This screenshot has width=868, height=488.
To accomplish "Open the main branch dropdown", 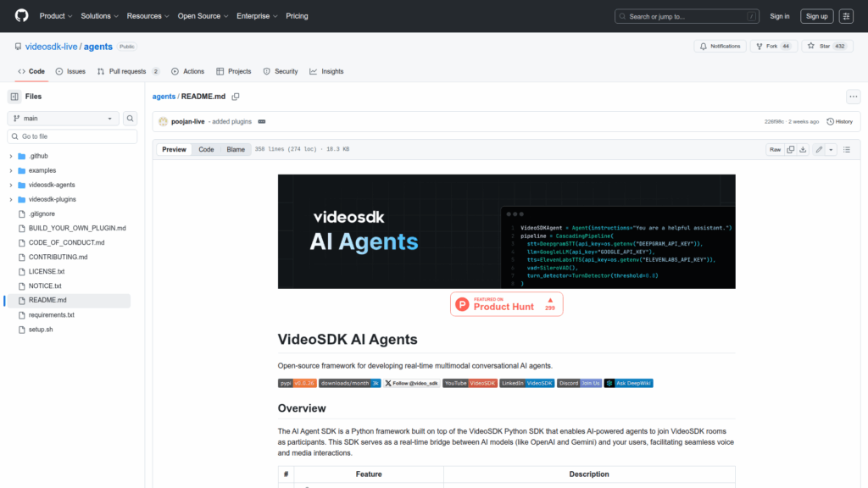I will (x=64, y=119).
